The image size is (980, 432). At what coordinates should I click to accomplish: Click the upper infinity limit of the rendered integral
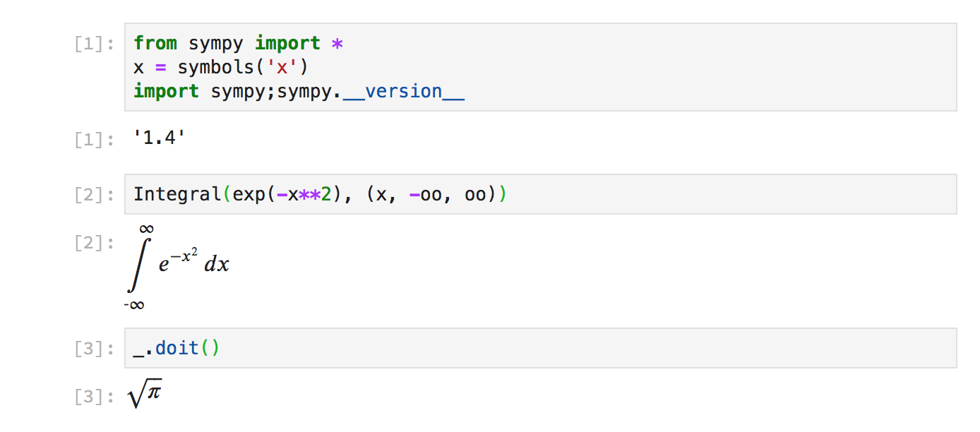coord(146,229)
